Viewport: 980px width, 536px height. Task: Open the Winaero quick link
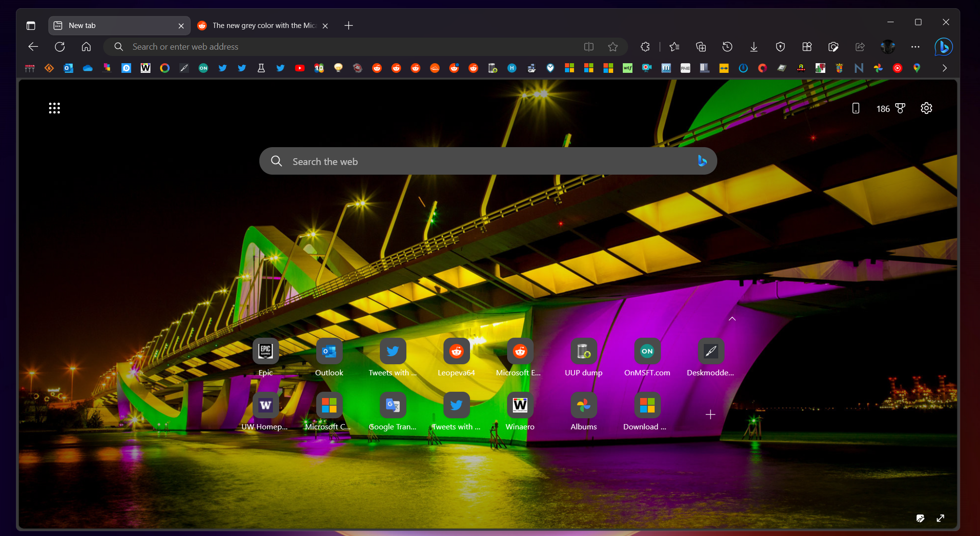(x=520, y=405)
